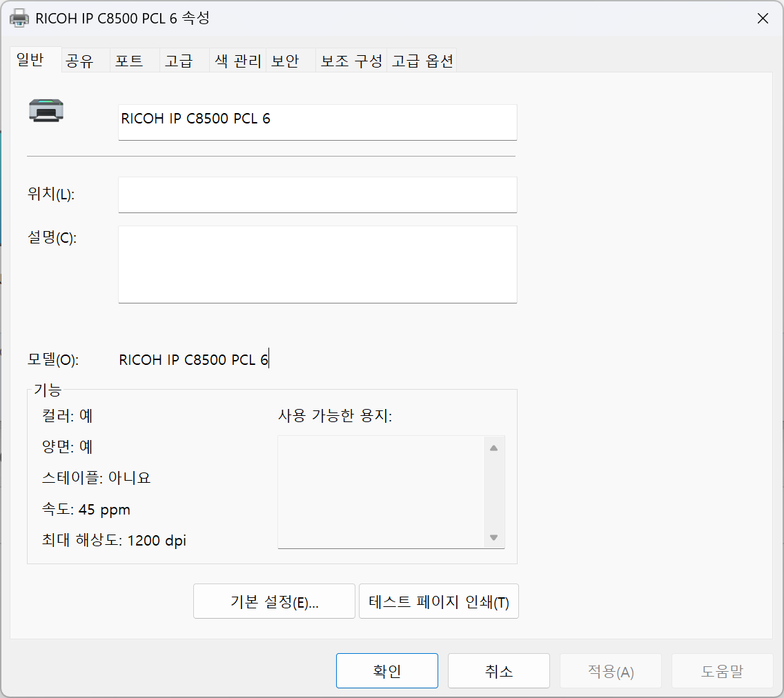Click the 모델 value RICOH IP C8500 PCL 6

(x=194, y=360)
